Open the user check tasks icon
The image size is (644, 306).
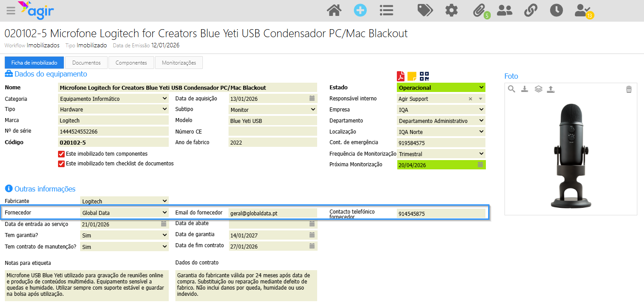point(582,10)
